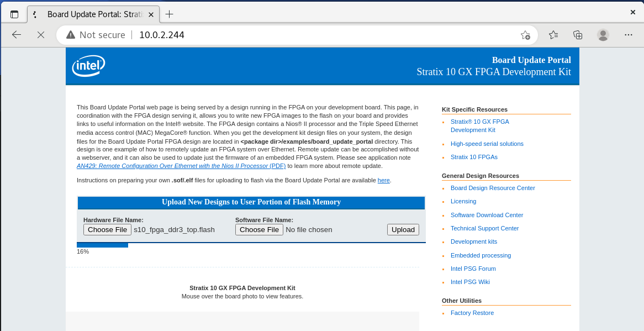Open the favorites list
This screenshot has height=331, width=644.
coord(553,34)
